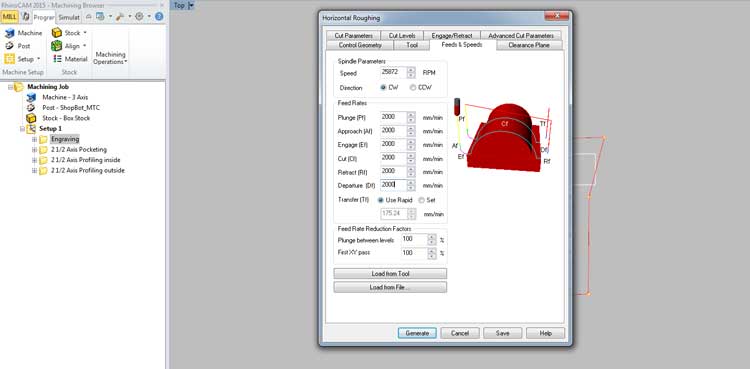
Task: Click the Departure (Df) feed rate field
Action: coord(393,185)
